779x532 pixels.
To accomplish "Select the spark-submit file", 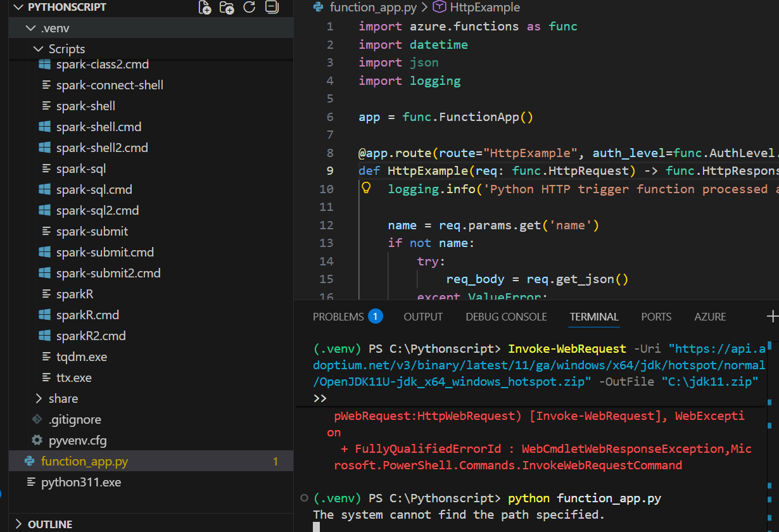I will (92, 231).
